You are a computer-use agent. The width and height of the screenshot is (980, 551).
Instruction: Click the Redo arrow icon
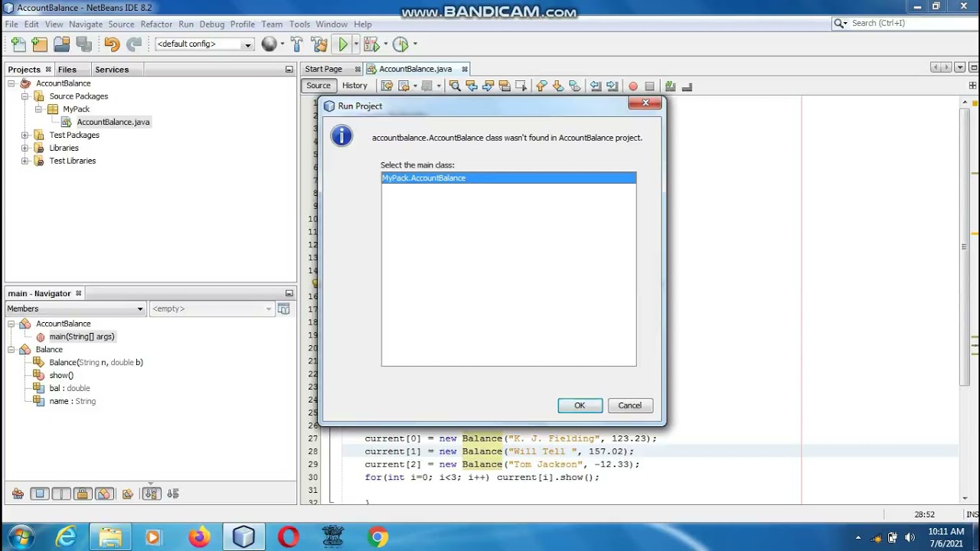134,44
